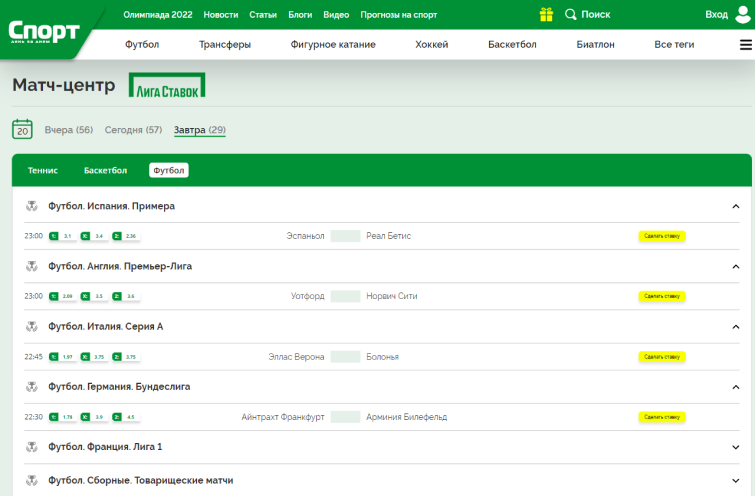Place a bet on Эллас Верона – Болонья
Screen dimensions: 755x497
[662, 357]
